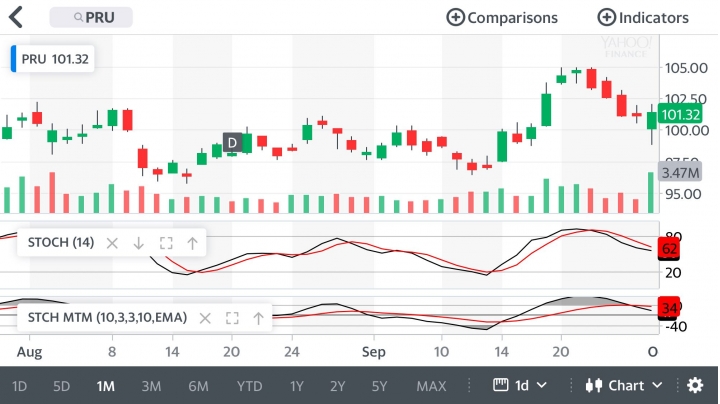Select the MAX time range
Screen dimensions: 720x404
(431, 386)
